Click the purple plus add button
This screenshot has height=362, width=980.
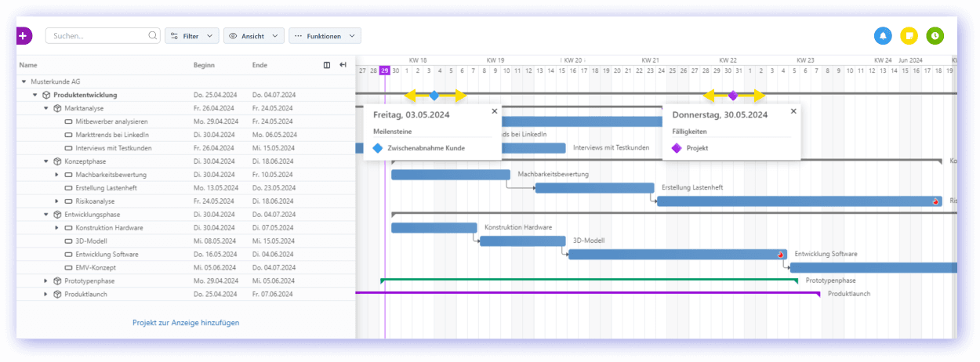point(23,36)
